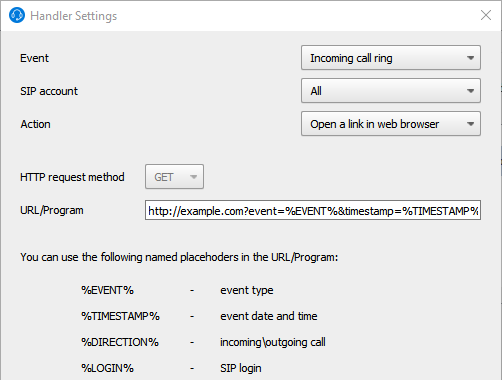Click into the URL/Program text field
Viewport: 502px width, 380px height.
coord(313,210)
